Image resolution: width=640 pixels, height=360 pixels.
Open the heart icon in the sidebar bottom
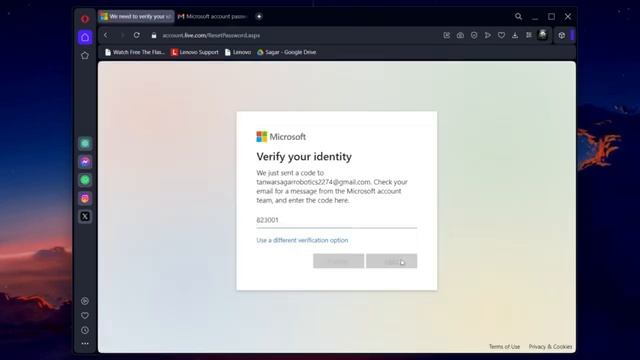coord(85,316)
